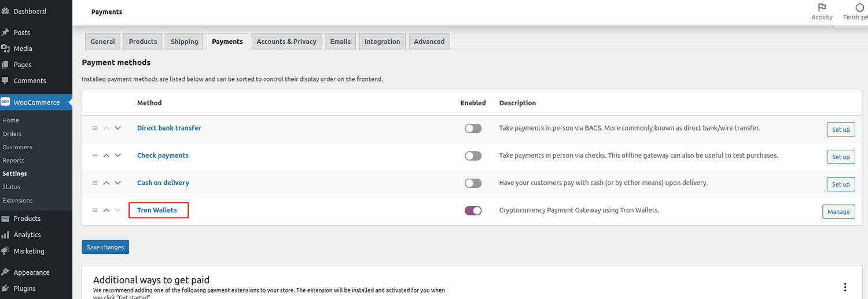868x299 pixels.
Task: Click the Plugins plug icon
Action: (5, 289)
